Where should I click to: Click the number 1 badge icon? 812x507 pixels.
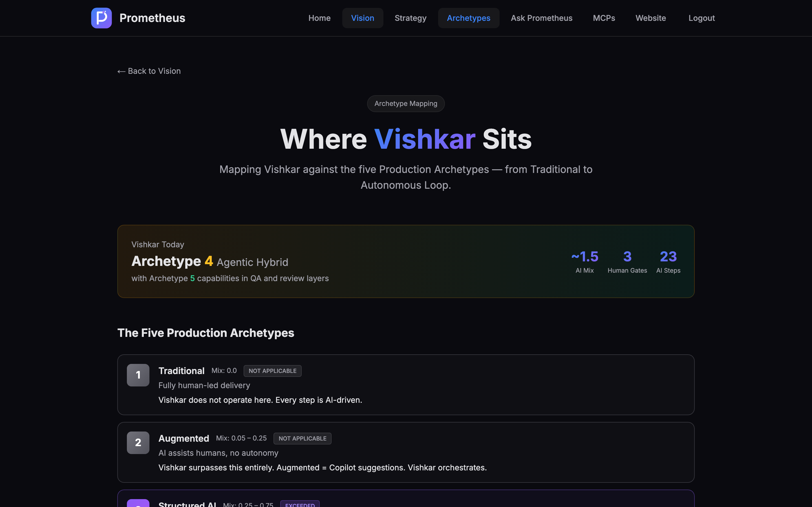coord(138,375)
